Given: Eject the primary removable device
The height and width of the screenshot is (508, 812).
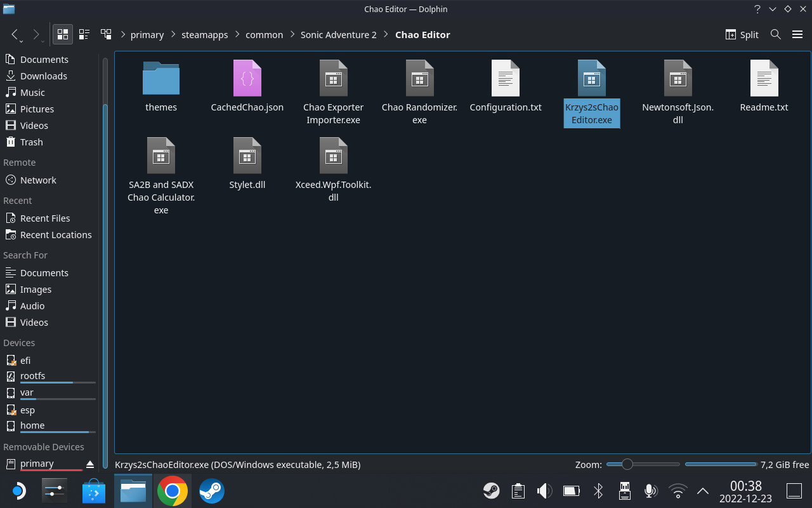Looking at the screenshot, I should (90, 464).
